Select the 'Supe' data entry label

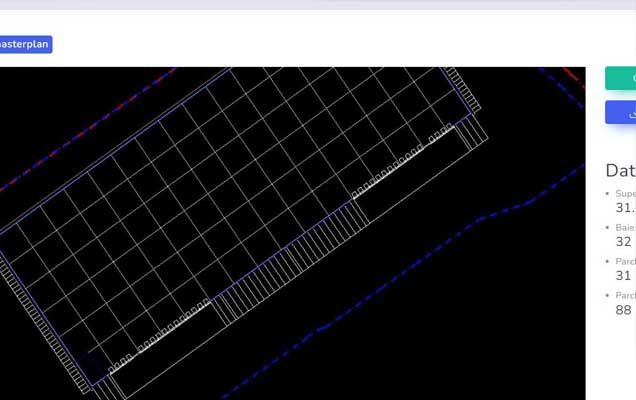pyautogui.click(x=625, y=194)
